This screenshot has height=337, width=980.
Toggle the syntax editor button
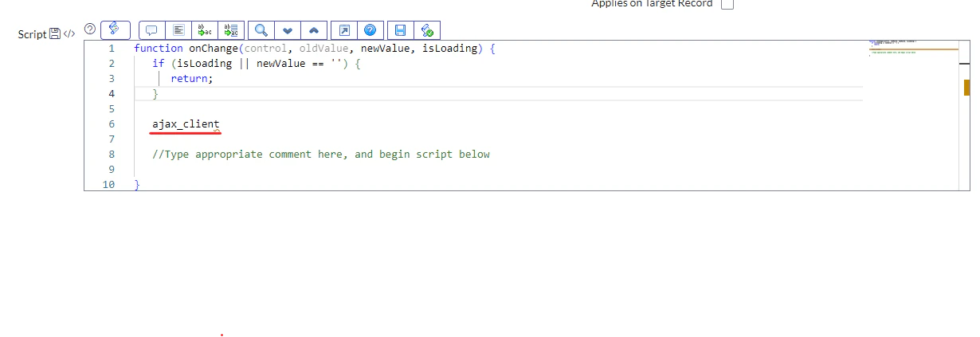[x=115, y=29]
